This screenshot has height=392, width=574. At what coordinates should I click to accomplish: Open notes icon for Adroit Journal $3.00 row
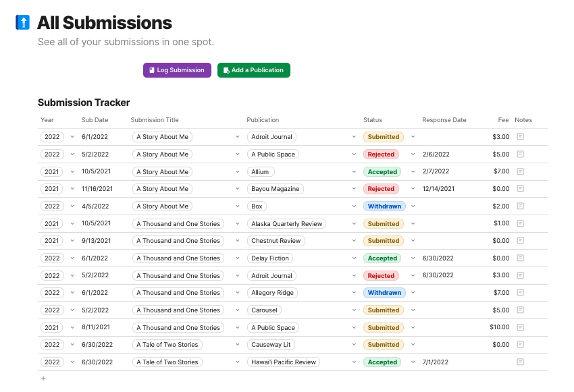tap(520, 137)
